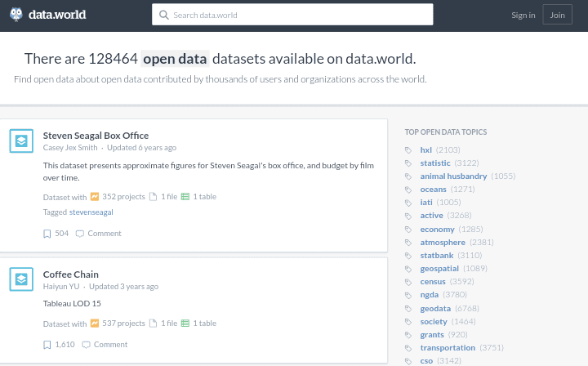Open the stevenseagal tag
This screenshot has height=366, width=588.
click(91, 212)
